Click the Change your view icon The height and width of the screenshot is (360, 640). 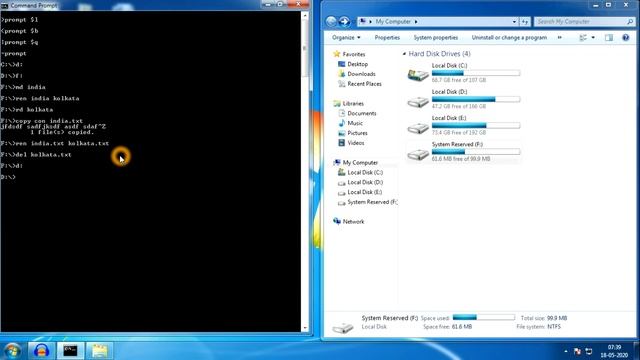point(583,38)
